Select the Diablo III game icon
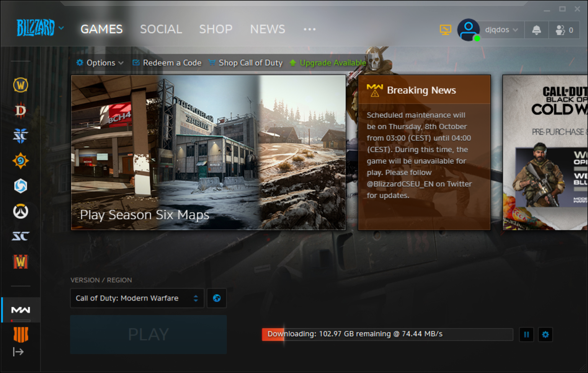 (x=21, y=111)
